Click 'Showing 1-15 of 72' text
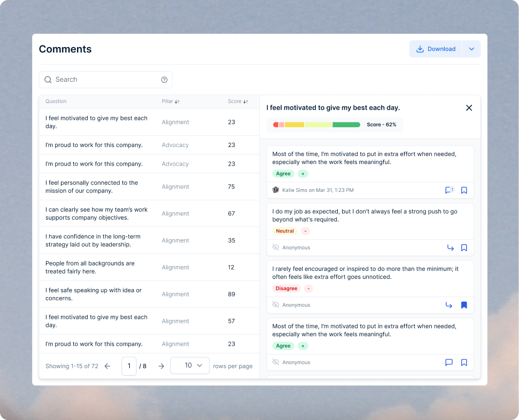Screen dimensions: 519x420 click(x=72, y=366)
